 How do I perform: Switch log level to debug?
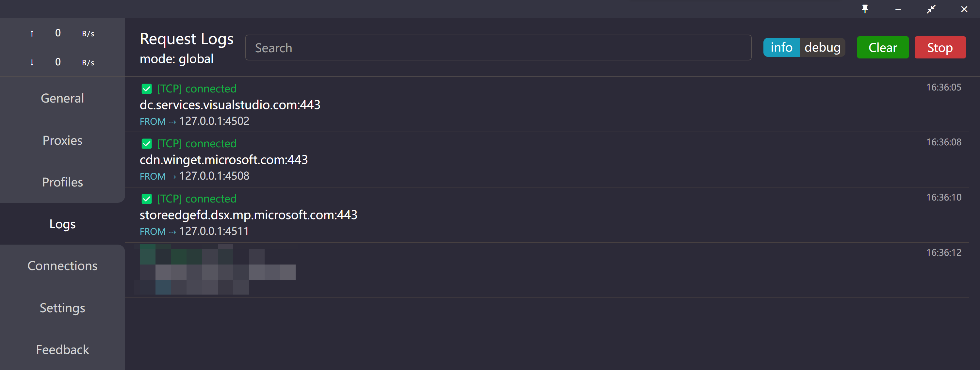pyautogui.click(x=823, y=48)
